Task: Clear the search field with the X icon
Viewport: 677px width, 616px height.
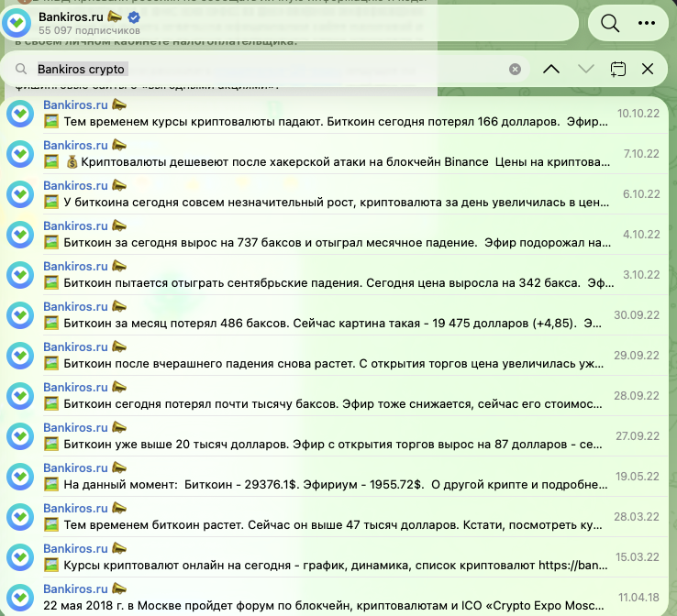Action: 515,69
